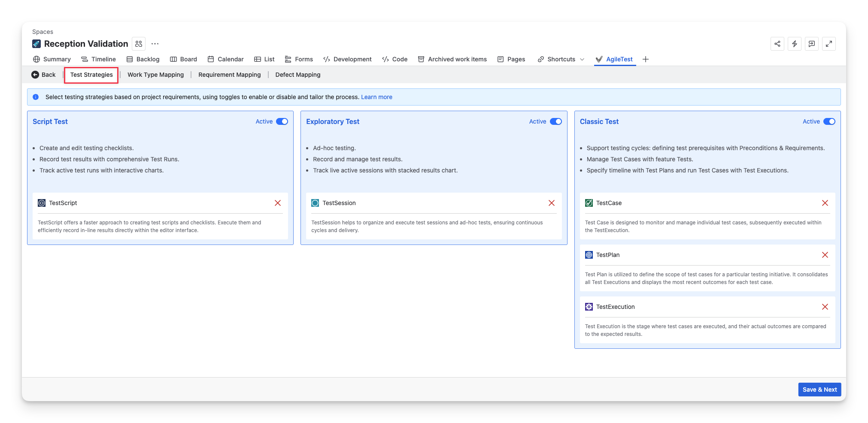868x423 pixels.
Task: Remove the TestScript work type
Action: (278, 203)
